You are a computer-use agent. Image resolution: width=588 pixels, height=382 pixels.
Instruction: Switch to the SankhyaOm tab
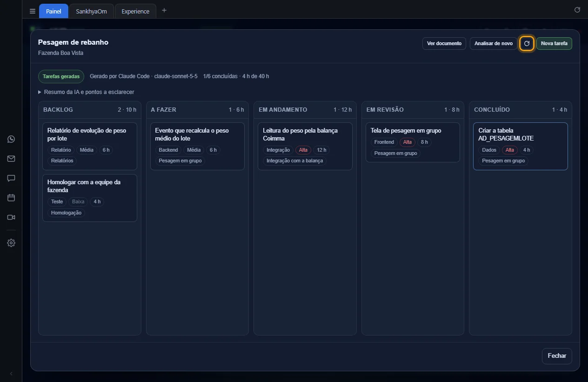click(x=91, y=11)
